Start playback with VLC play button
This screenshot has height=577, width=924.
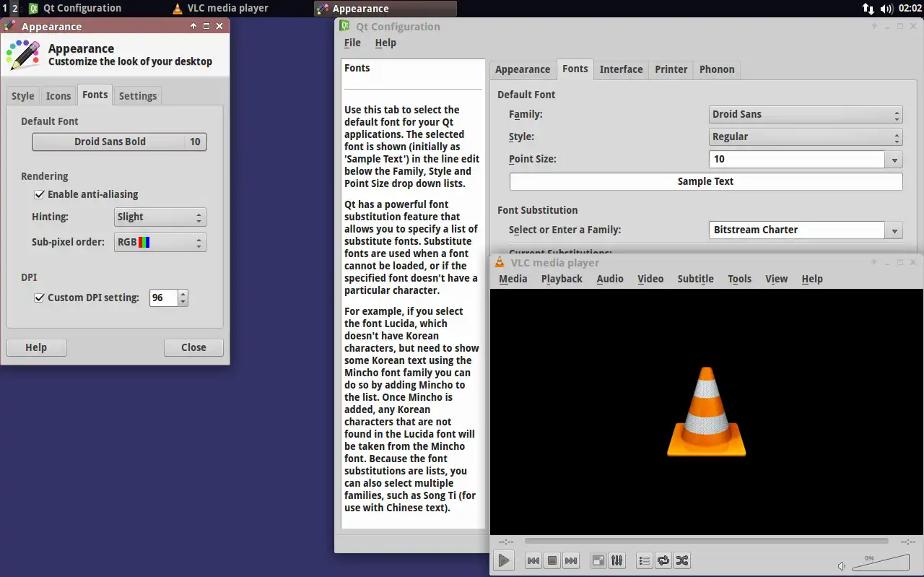(504, 560)
